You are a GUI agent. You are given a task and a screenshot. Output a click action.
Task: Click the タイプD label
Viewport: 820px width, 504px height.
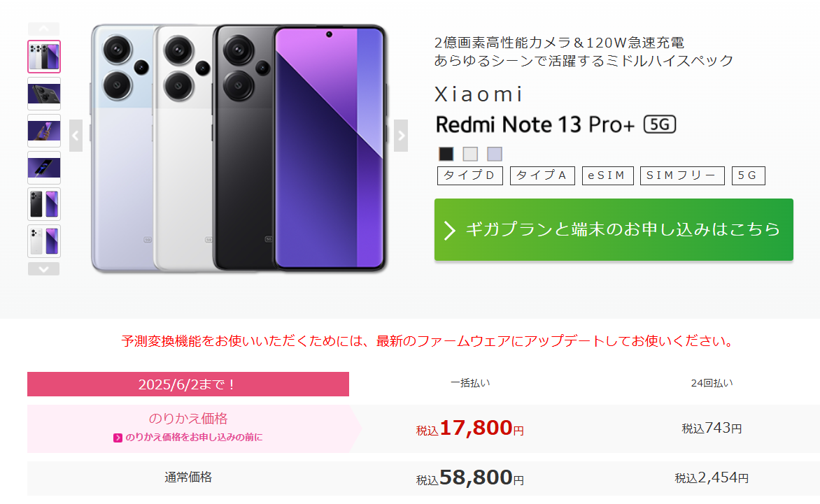pos(469,175)
